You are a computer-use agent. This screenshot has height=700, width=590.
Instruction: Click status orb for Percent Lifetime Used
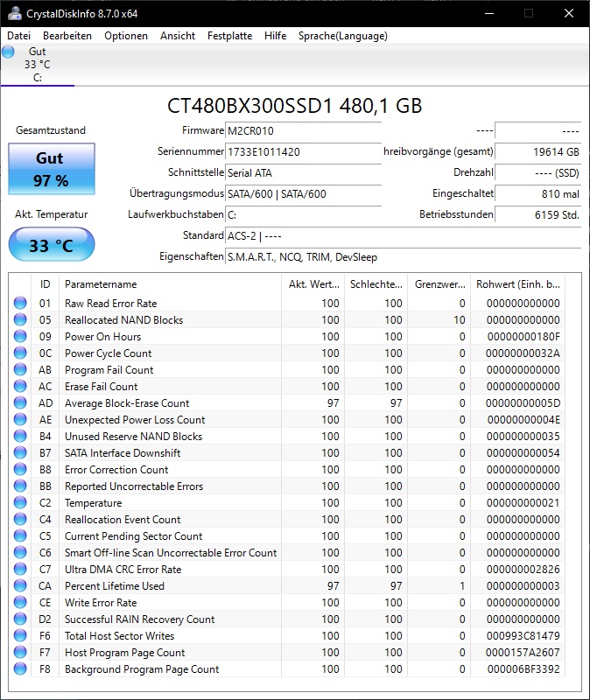pyautogui.click(x=20, y=585)
